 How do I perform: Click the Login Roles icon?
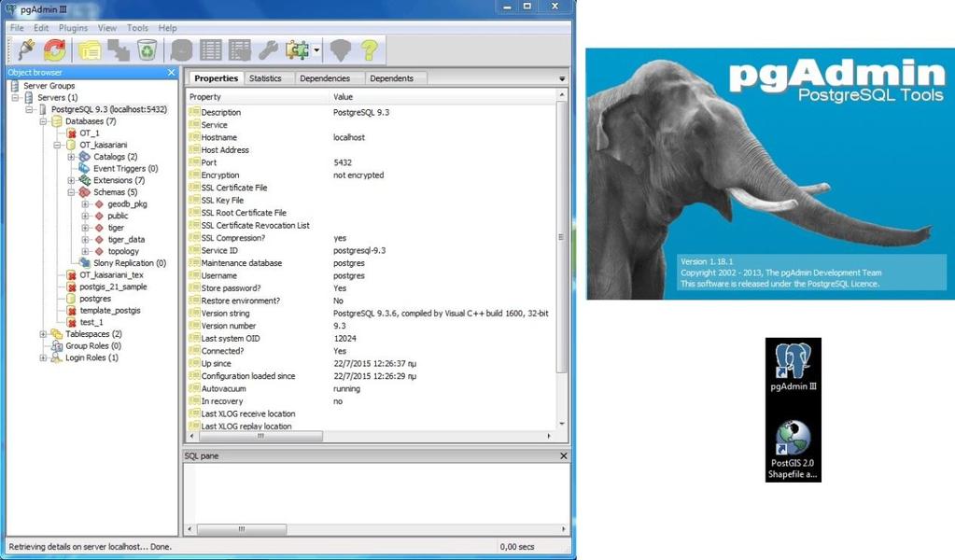pyautogui.click(x=57, y=357)
